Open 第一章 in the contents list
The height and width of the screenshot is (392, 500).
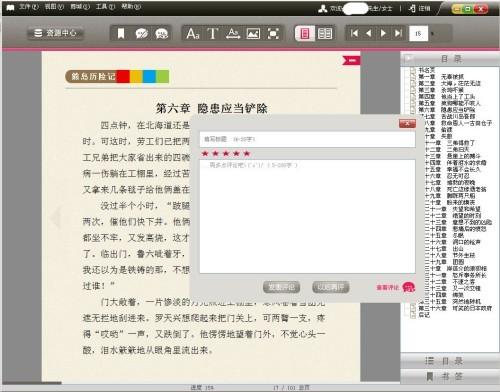coord(441,77)
